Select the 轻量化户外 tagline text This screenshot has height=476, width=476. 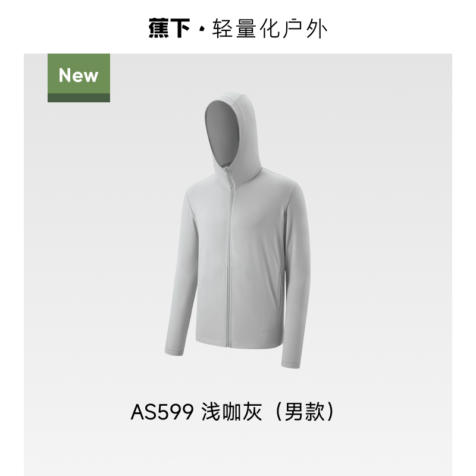tap(270, 29)
